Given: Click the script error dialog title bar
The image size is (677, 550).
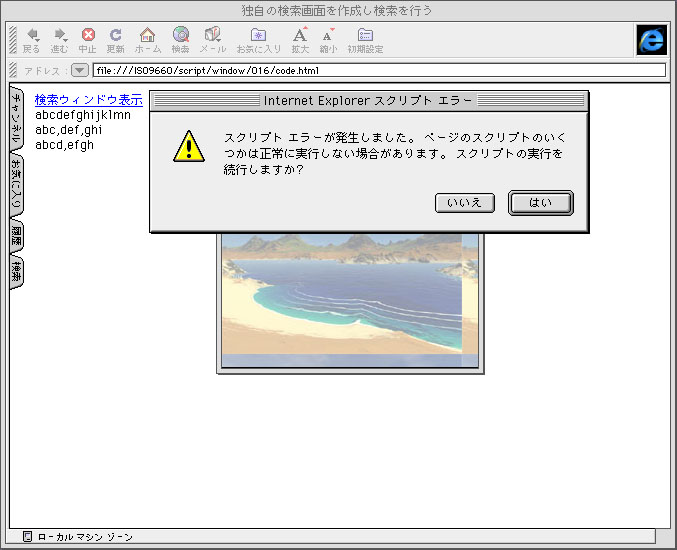Looking at the screenshot, I should click(x=369, y=101).
